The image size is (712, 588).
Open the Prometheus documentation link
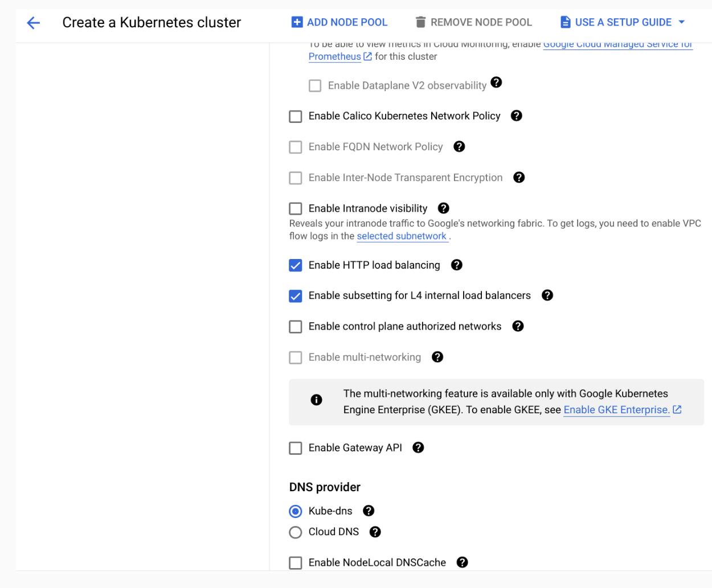pos(334,56)
